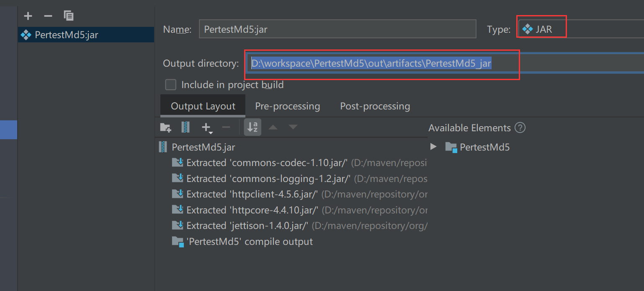Toggle sort elements by name button
Screen dimensions: 644x291
tap(252, 127)
